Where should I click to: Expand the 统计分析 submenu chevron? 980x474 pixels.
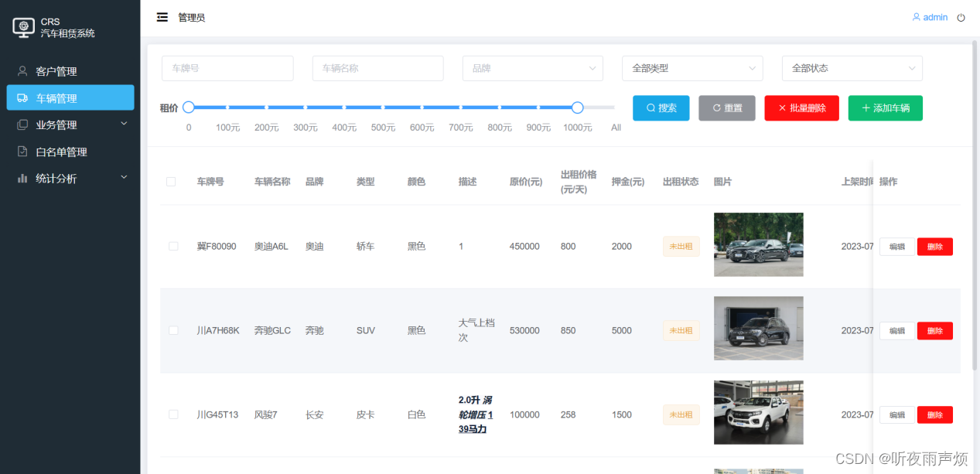[124, 177]
